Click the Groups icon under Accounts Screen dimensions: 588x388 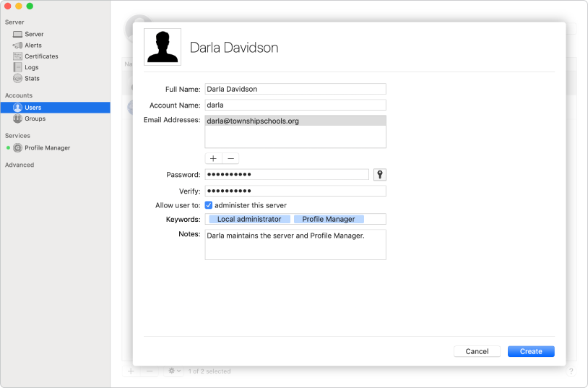pos(18,118)
